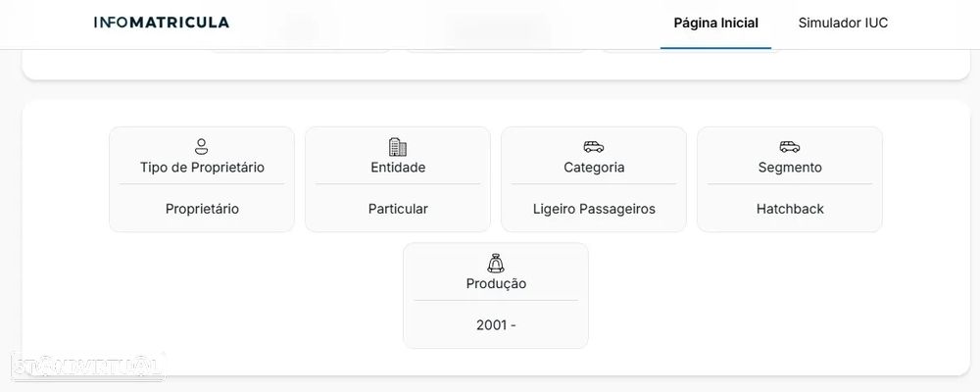Open the Página Inicial tab
This screenshot has height=392, width=980.
pos(715,24)
